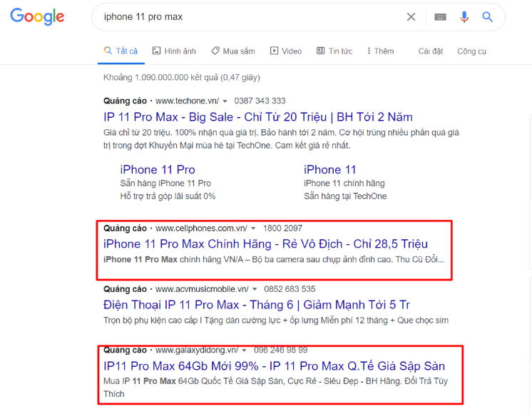Expand the dropdown arrow next to www.techone.vn

pos(225,101)
